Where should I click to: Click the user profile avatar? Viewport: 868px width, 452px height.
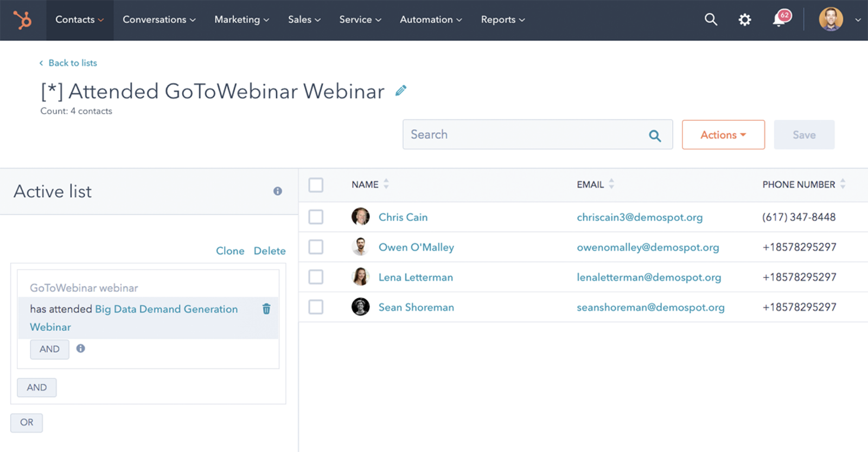click(831, 20)
